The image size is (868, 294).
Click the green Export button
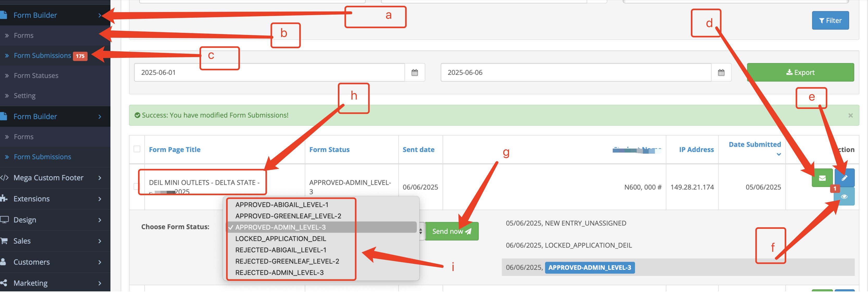[800, 72]
